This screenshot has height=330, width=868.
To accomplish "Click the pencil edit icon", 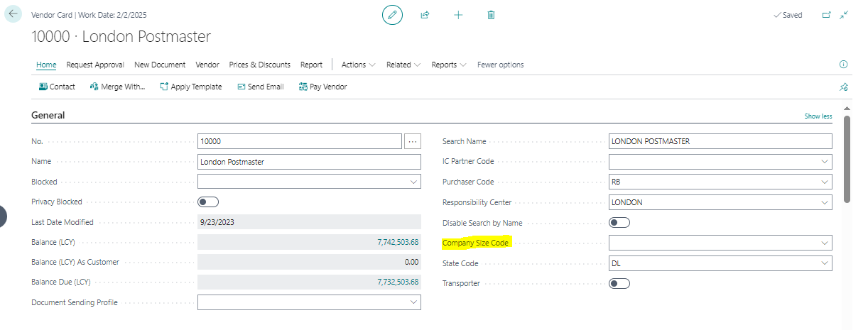I will pos(392,15).
